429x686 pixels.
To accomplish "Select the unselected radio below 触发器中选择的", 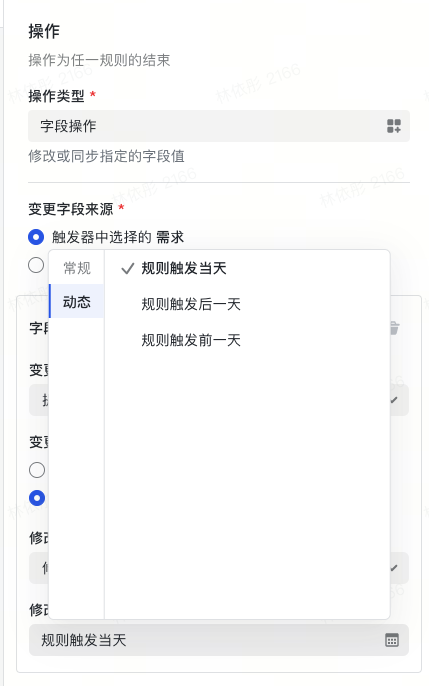I will 36,265.
